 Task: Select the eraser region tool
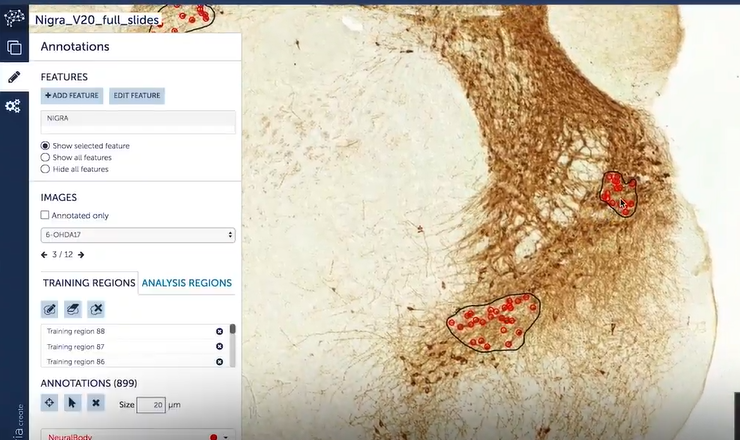(73, 309)
